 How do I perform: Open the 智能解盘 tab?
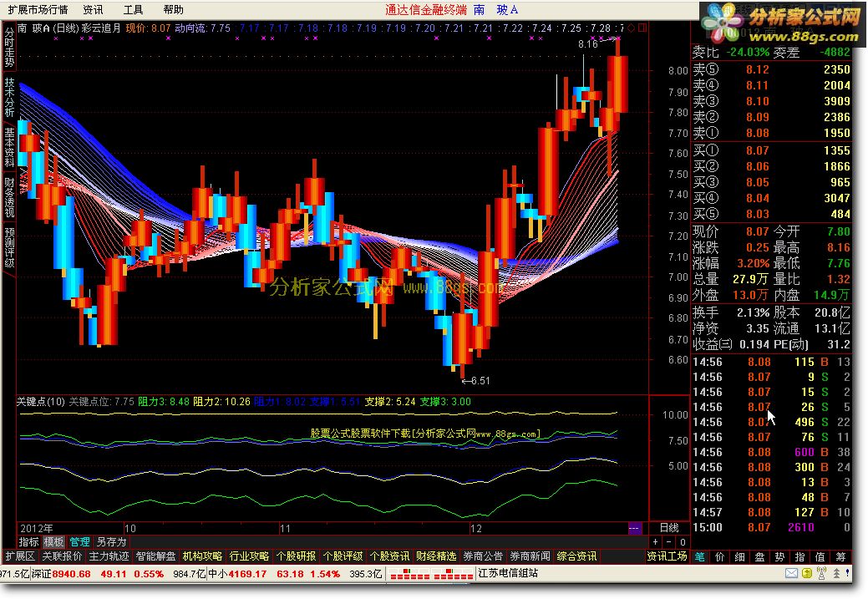155,556
